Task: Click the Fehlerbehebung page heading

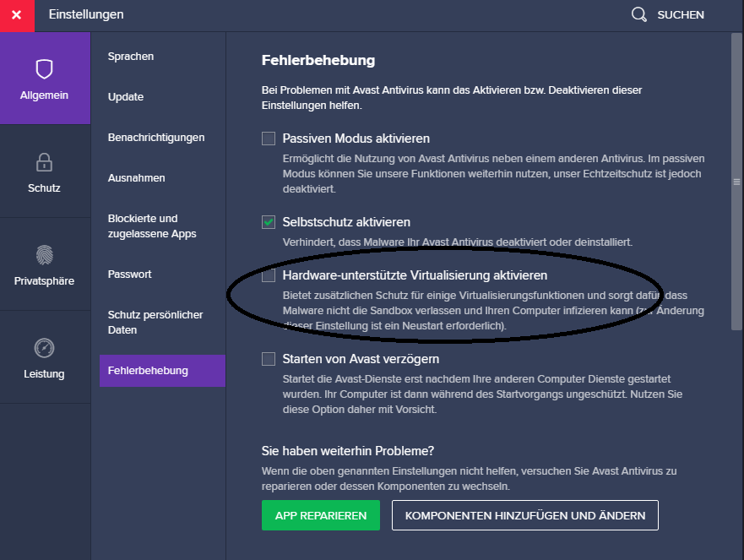Action: click(318, 61)
